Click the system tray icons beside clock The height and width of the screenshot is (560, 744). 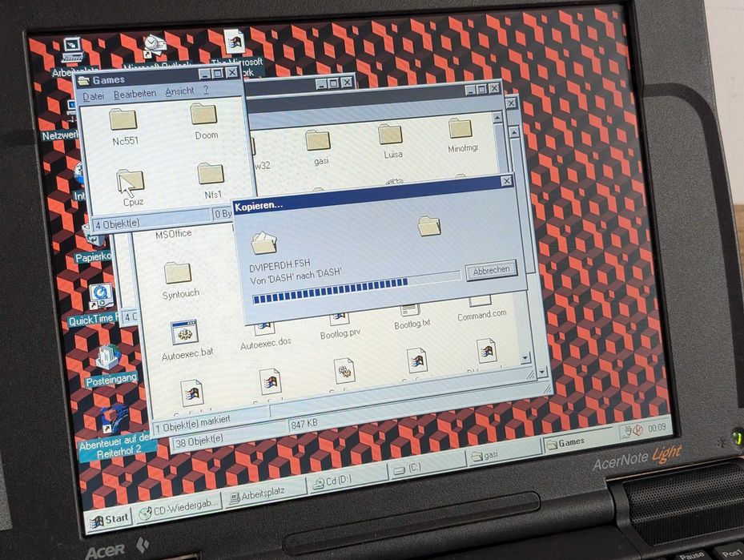(633, 431)
